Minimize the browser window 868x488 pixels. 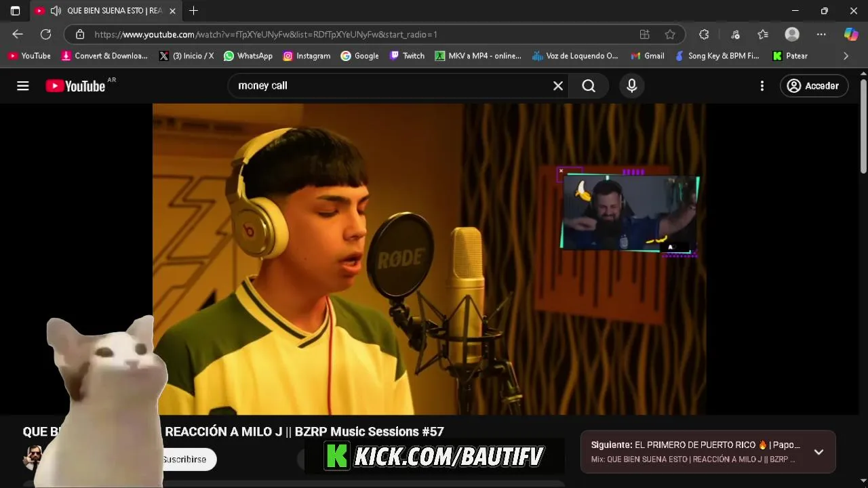coord(795,11)
